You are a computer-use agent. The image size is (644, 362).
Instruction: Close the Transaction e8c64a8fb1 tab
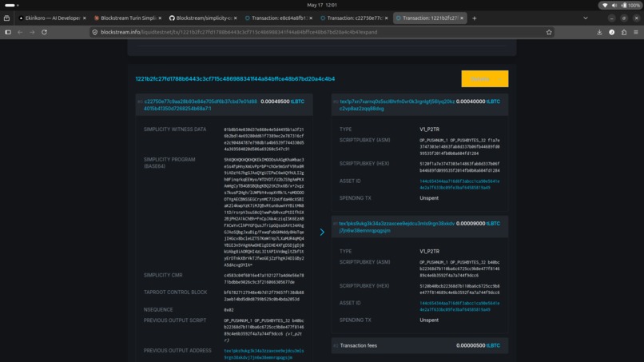[x=311, y=18]
